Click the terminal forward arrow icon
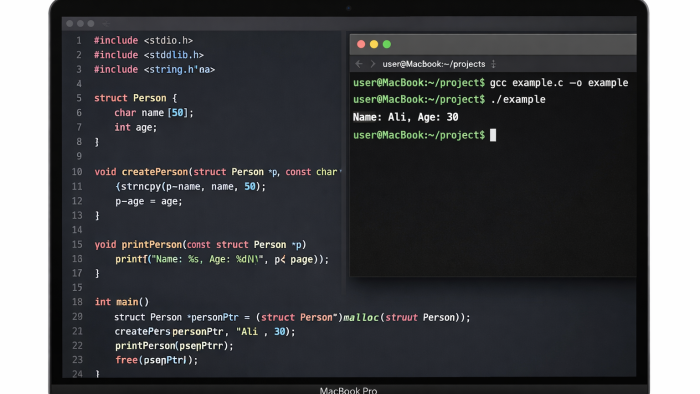Screen dimensions: 700x394 click(373, 64)
